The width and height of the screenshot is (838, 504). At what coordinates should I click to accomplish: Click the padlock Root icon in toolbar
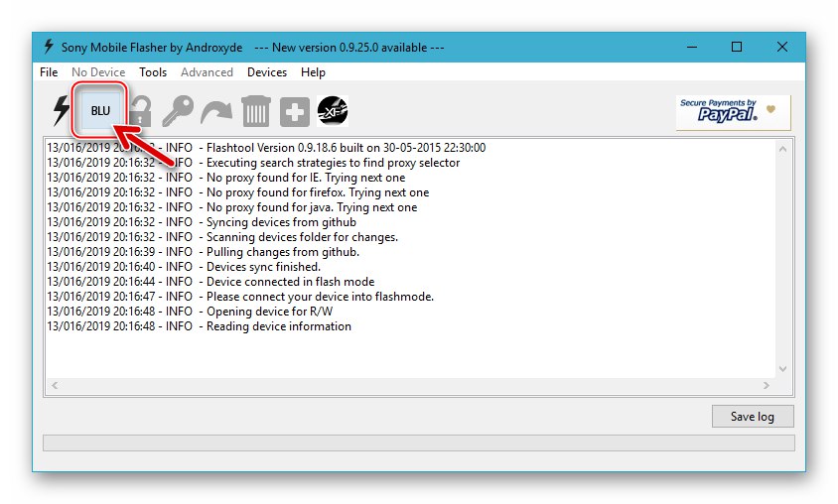(141, 111)
